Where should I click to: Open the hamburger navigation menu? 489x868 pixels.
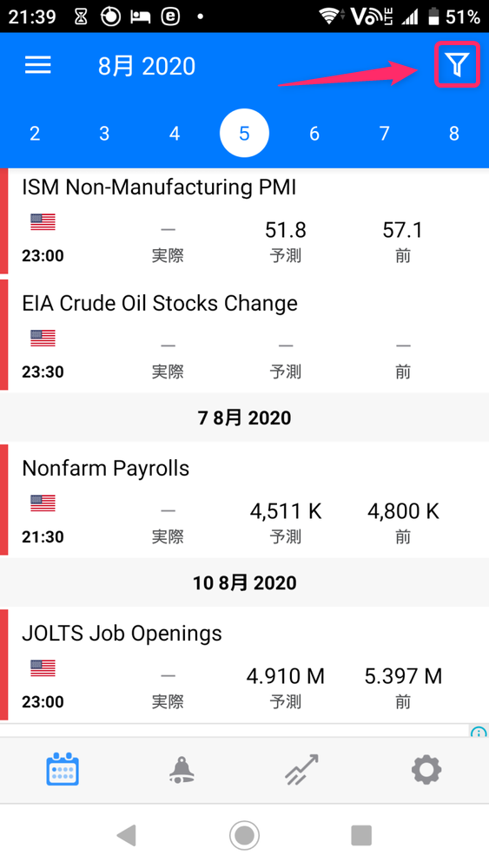(38, 65)
